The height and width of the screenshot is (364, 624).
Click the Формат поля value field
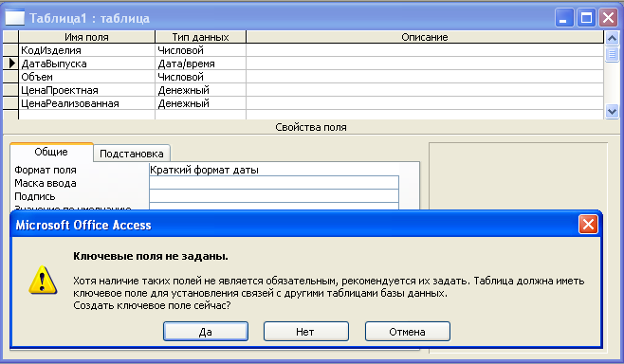[x=274, y=170]
